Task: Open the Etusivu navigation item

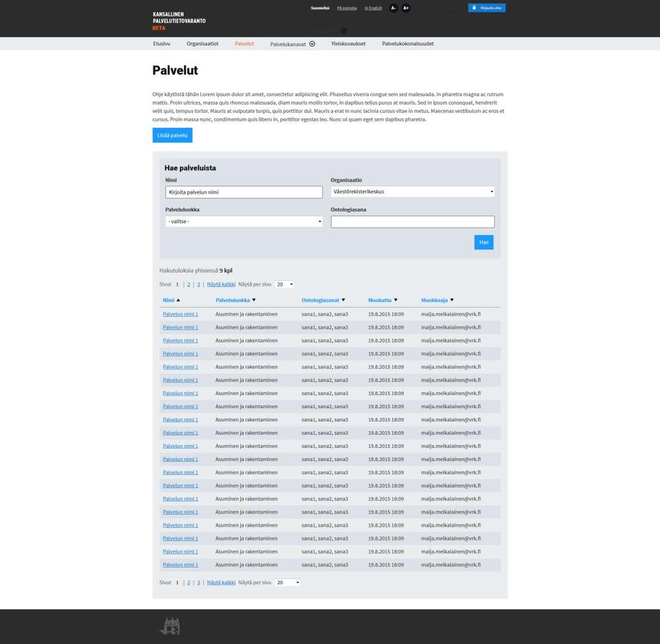Action: pyautogui.click(x=162, y=44)
